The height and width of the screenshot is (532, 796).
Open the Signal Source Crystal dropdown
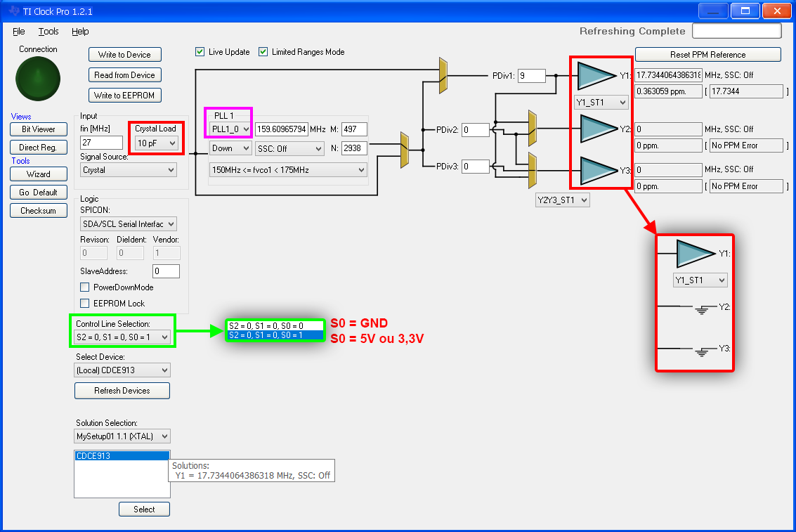(x=129, y=170)
